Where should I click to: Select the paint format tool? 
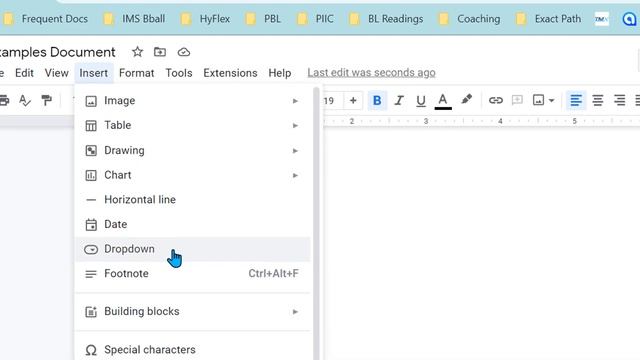[47, 100]
